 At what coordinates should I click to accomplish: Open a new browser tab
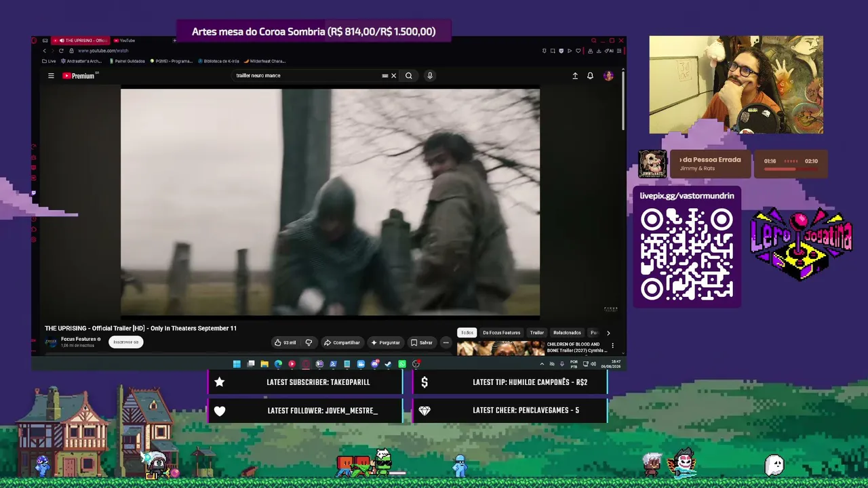coord(174,41)
